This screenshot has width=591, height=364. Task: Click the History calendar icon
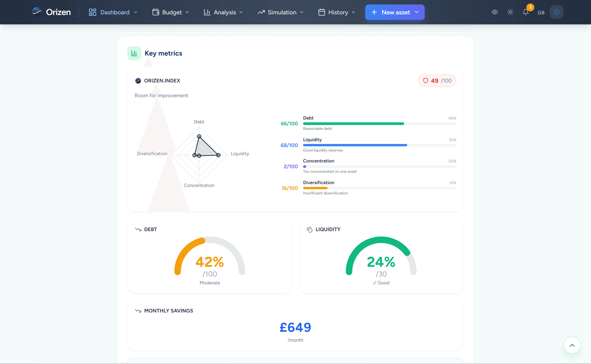pos(321,12)
